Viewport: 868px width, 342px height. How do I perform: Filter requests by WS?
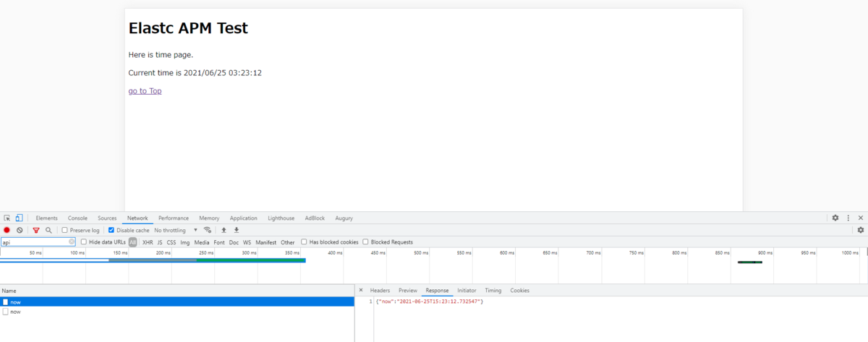pyautogui.click(x=247, y=242)
